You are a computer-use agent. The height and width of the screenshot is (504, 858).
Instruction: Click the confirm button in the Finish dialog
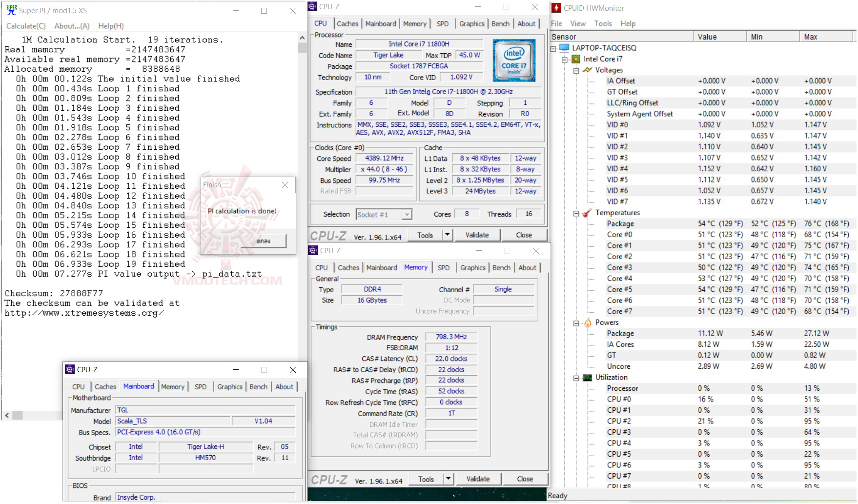click(263, 241)
